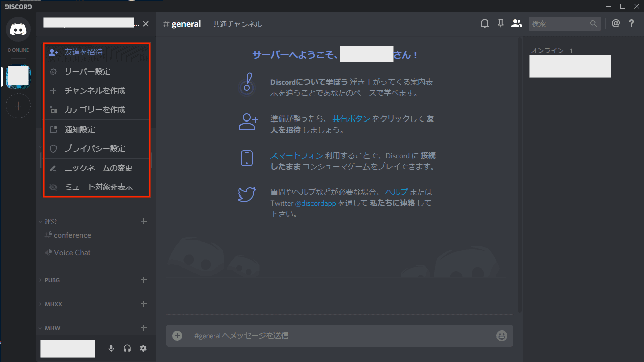Open help with question mark icon
Viewport: 644px width, 362px height.
click(x=632, y=23)
